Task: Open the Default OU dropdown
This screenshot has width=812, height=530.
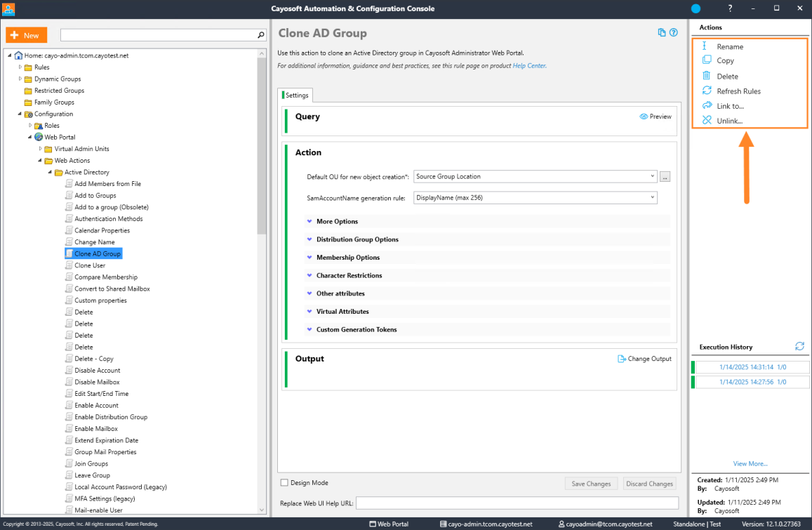Action: (652, 177)
